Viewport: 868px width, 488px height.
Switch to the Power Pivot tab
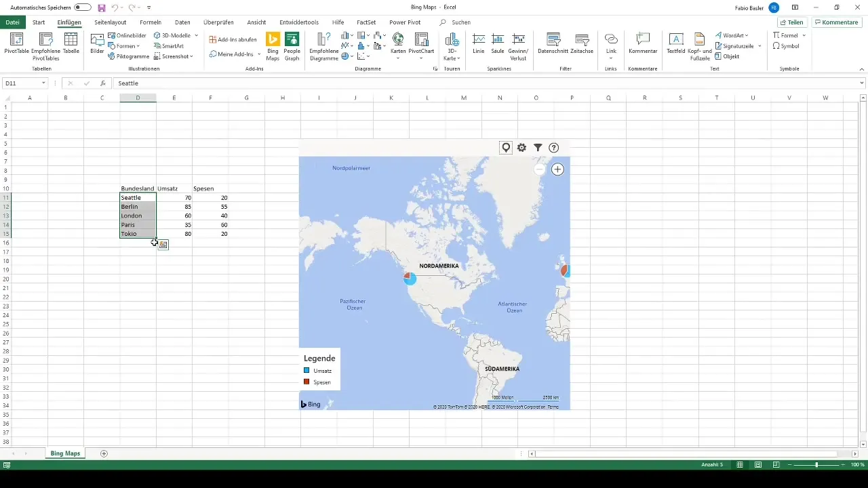click(x=405, y=22)
